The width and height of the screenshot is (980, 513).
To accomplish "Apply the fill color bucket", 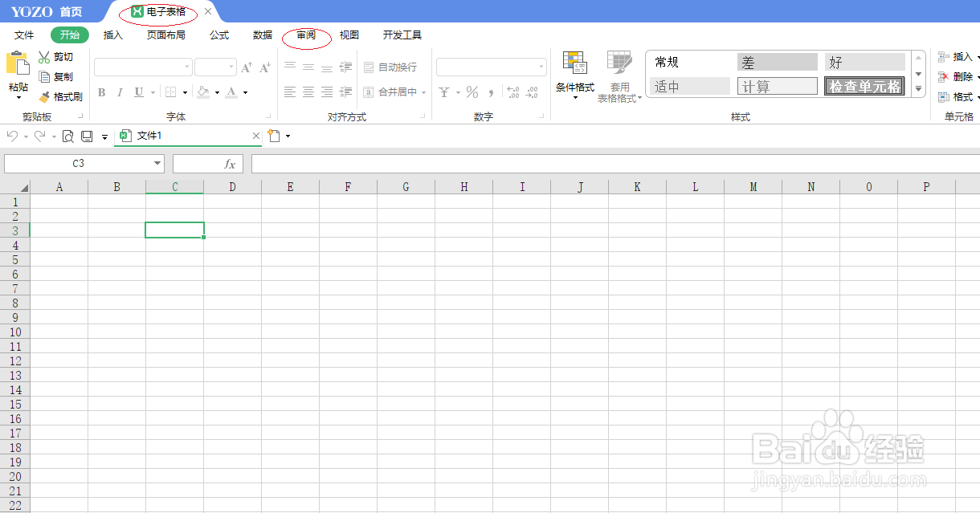I will tap(203, 92).
